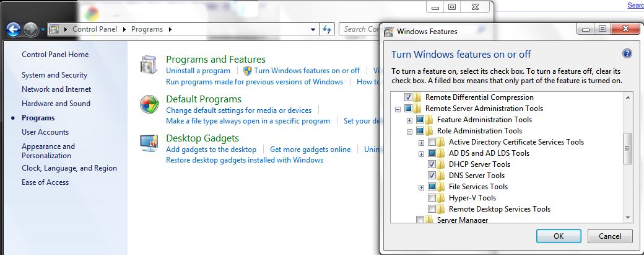Click folder icon of AD DS and AD LDS Tools
The image size is (644, 255).
[441, 153]
